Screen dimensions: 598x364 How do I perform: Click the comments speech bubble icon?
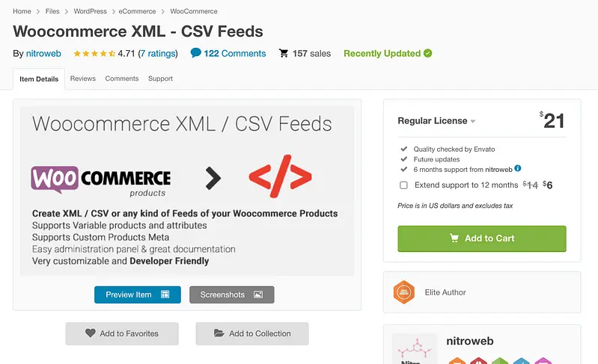[195, 53]
